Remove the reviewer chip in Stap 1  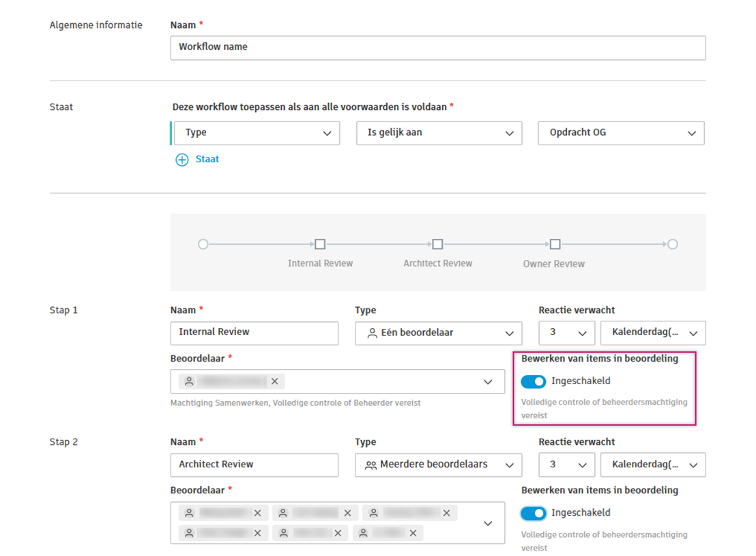pos(274,381)
